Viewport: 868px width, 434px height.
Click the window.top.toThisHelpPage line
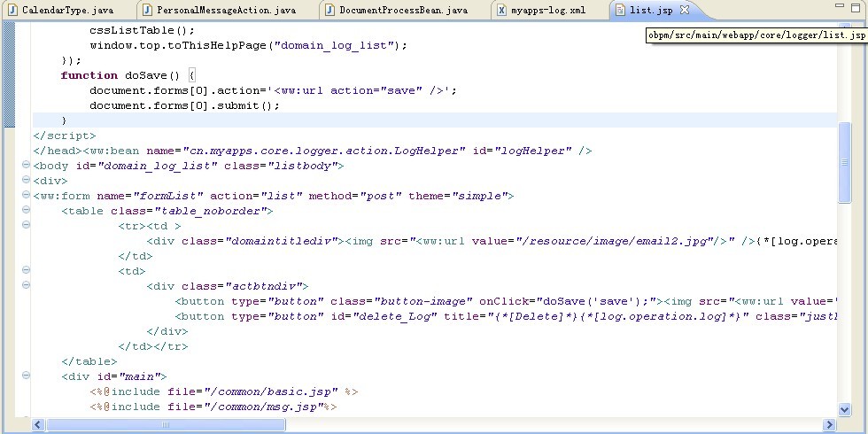249,45
